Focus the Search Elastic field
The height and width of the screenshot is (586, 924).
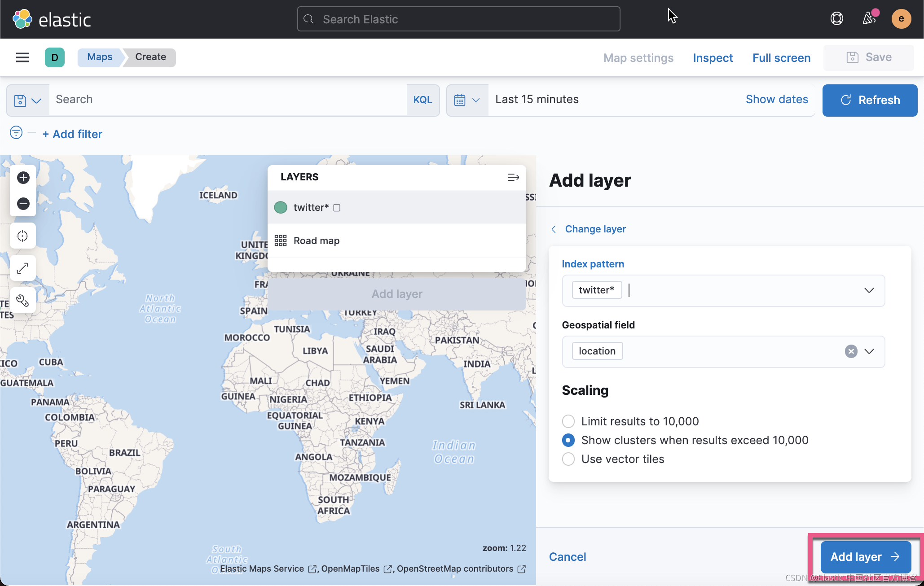pyautogui.click(x=458, y=19)
